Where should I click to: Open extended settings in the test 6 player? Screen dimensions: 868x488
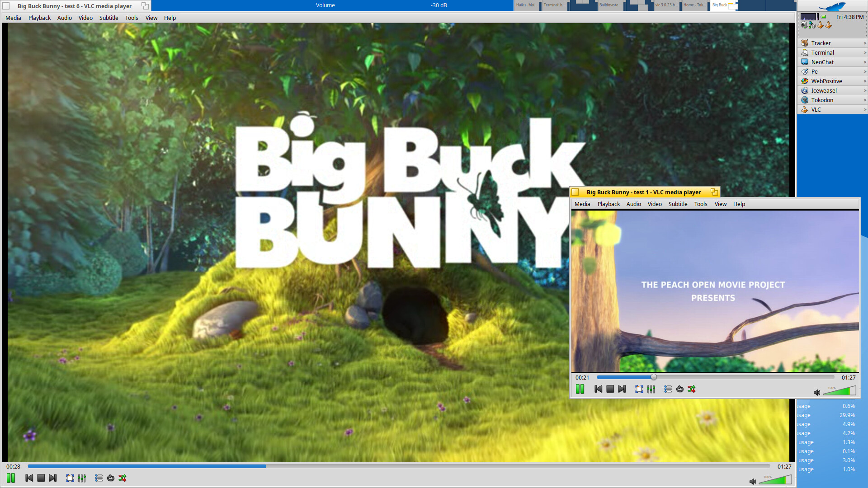pos(82,478)
